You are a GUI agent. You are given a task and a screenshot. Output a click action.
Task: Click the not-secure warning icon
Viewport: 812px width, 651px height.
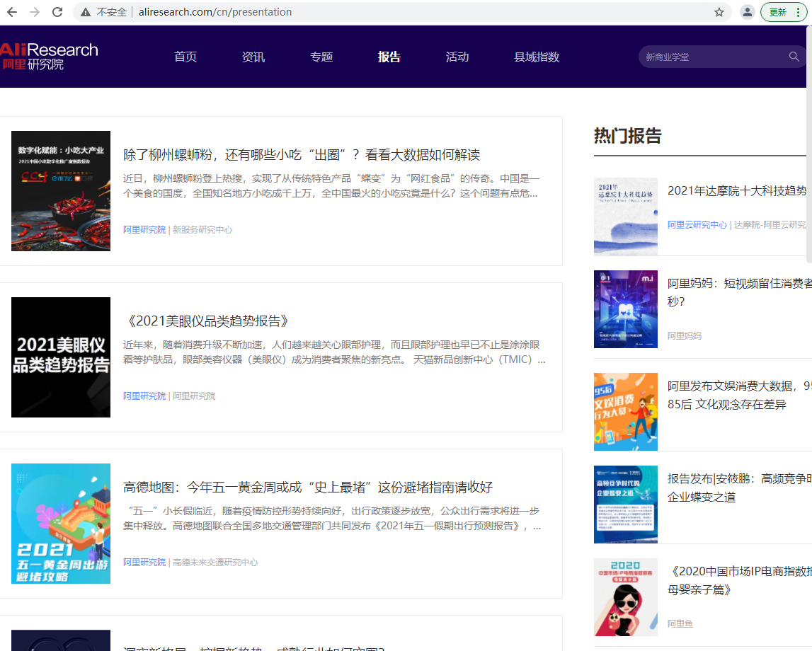86,12
